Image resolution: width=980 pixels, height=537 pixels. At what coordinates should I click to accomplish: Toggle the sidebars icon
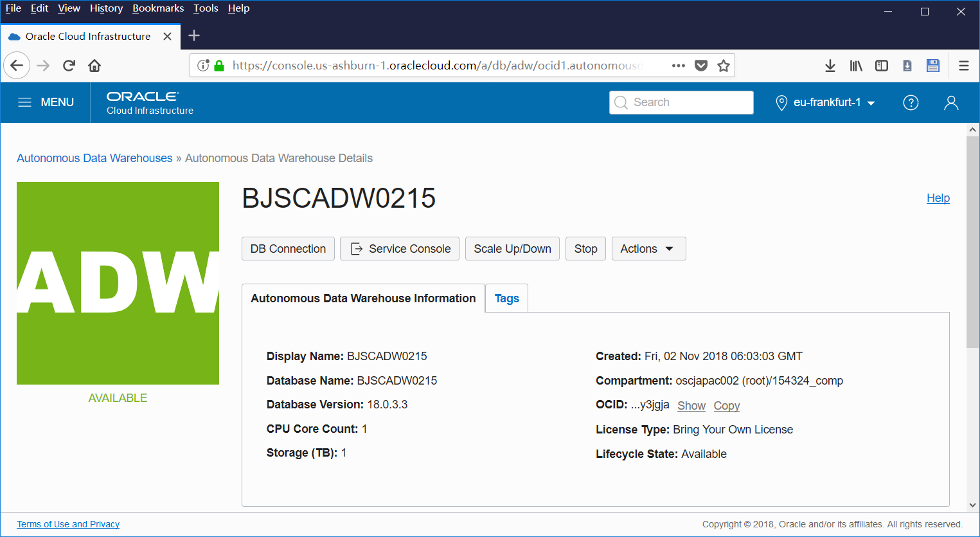tap(882, 66)
